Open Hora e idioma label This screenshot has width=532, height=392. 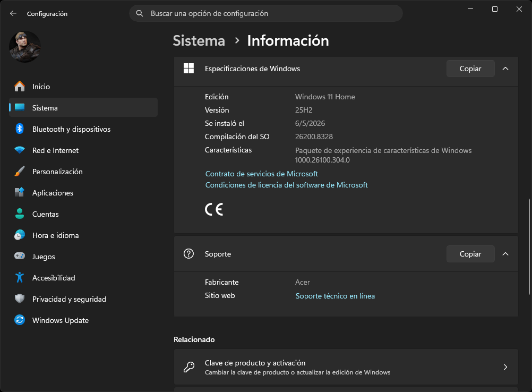click(56, 235)
